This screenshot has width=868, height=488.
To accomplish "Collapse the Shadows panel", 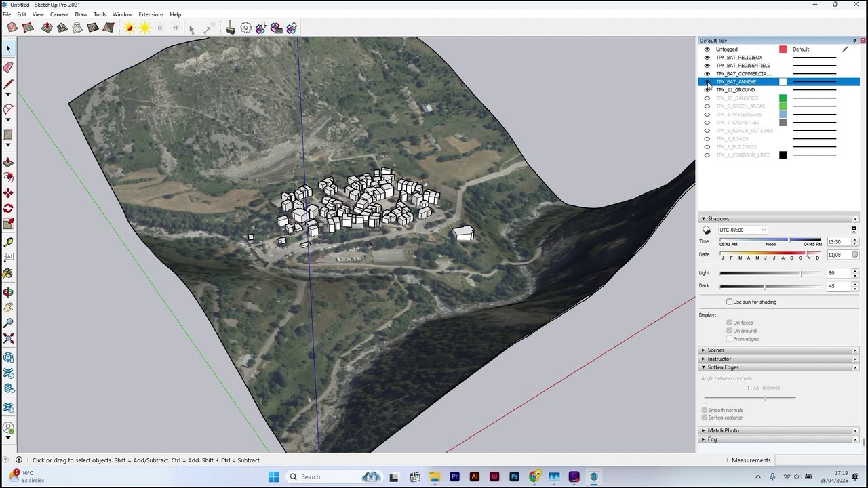I will coord(703,219).
